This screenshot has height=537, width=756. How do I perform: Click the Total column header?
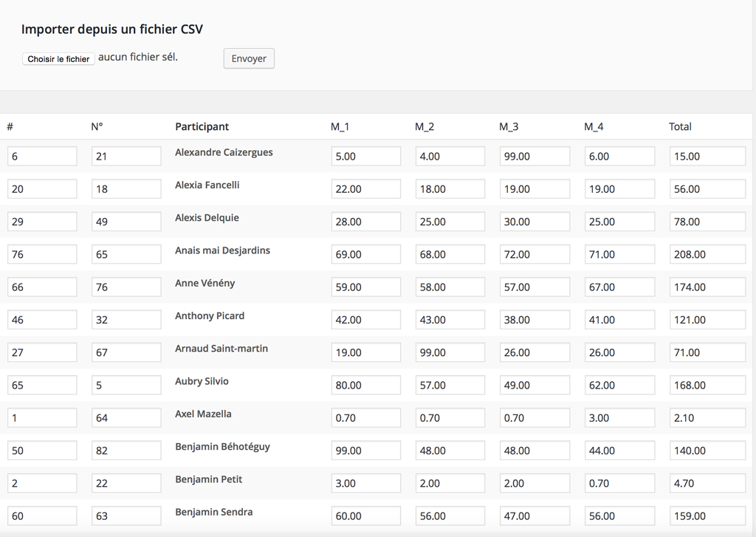680,126
